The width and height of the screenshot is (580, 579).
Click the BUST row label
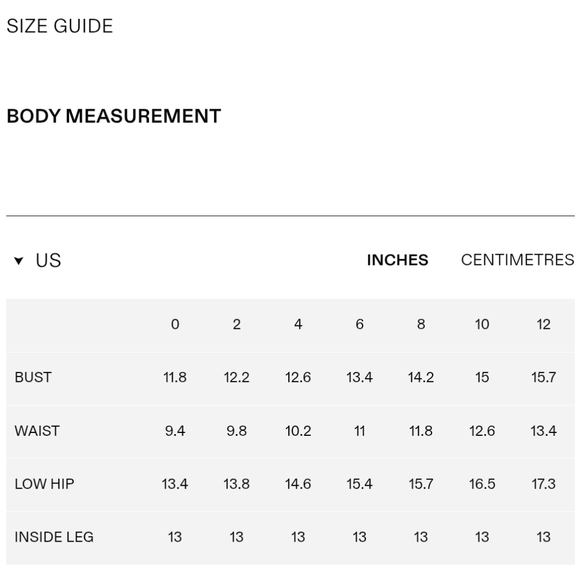click(x=33, y=377)
